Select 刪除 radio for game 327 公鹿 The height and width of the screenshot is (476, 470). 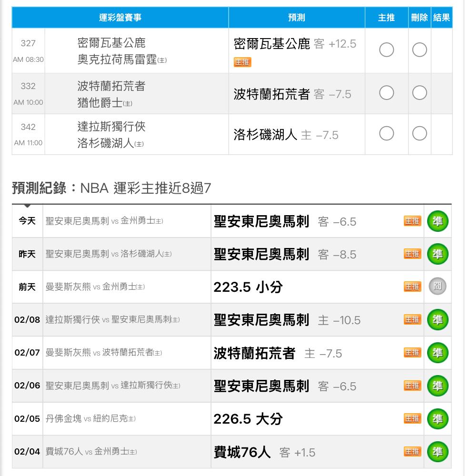click(x=419, y=50)
